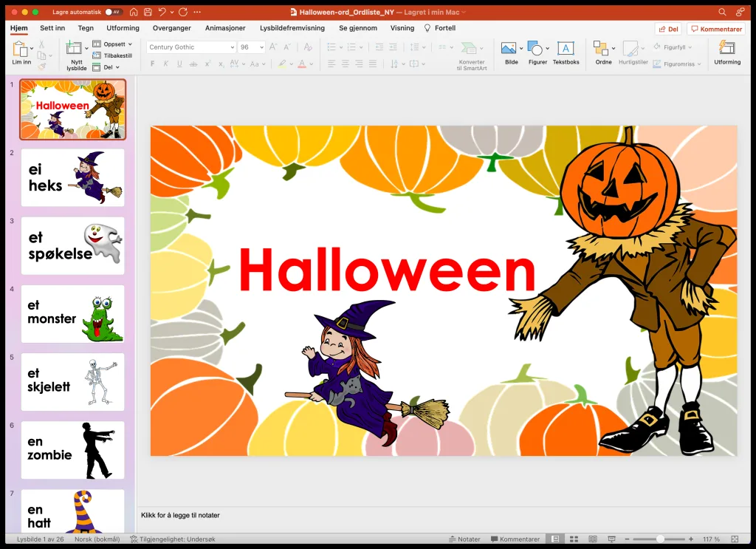Click the zoom slider in status bar
This screenshot has height=549, width=756.
tap(660, 539)
